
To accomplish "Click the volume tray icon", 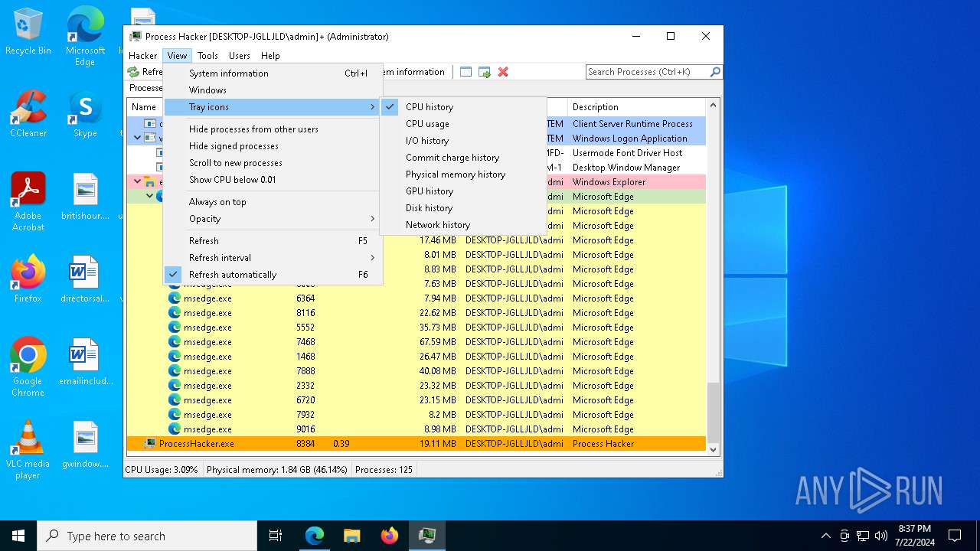I will 881,536.
